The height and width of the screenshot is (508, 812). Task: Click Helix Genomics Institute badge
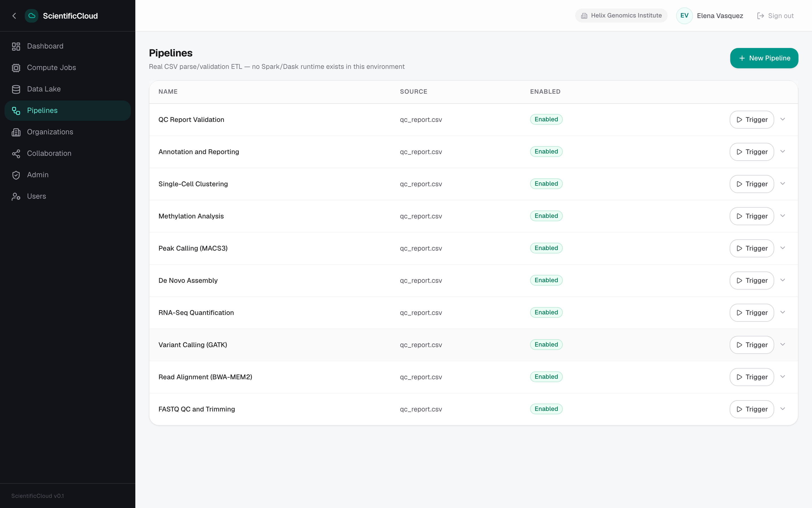pyautogui.click(x=621, y=16)
